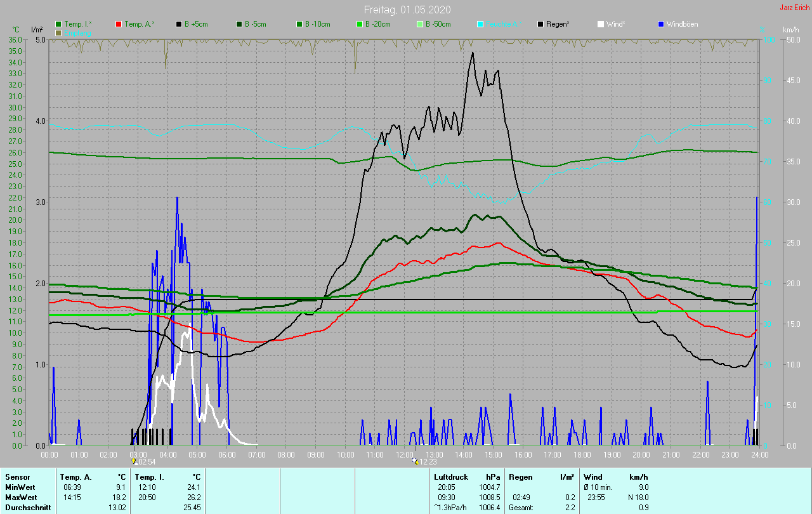812x514 pixels.
Task: Click the marker icon at 02:54
Action: click(x=134, y=461)
